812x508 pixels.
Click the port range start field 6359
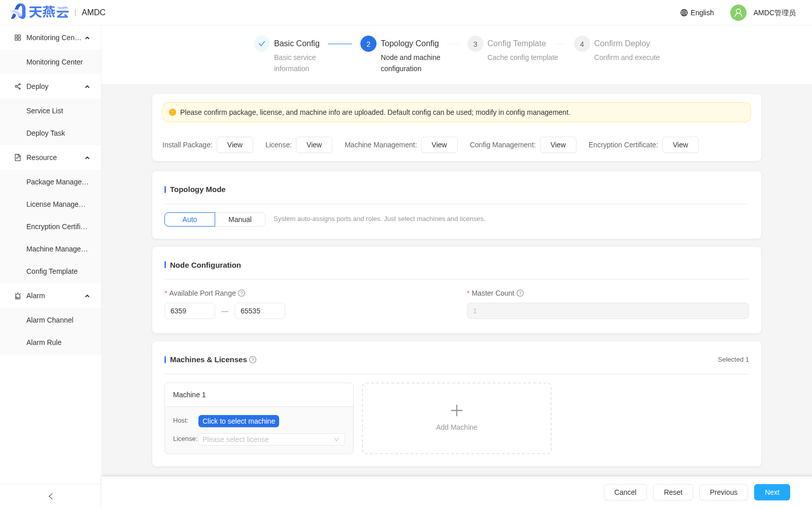190,311
